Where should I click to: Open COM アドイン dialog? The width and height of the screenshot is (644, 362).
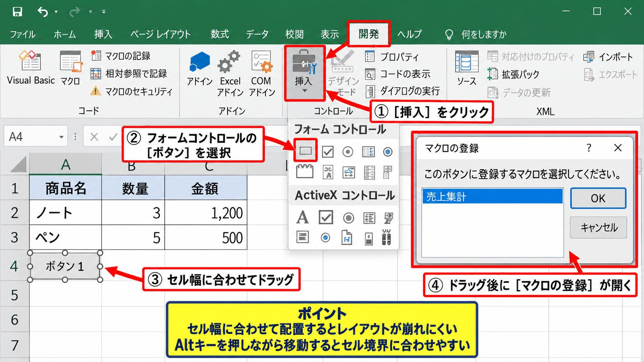pyautogui.click(x=262, y=73)
